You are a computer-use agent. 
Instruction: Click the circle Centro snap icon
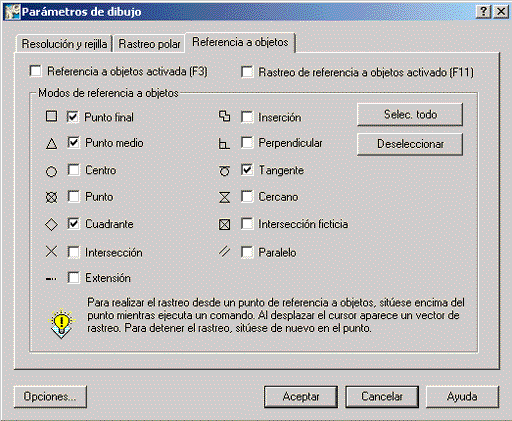51,171
